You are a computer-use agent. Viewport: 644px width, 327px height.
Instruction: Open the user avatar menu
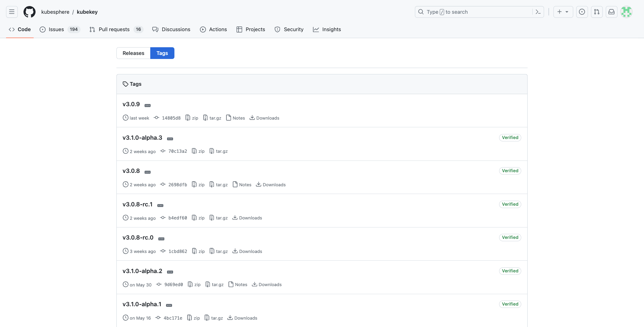tap(626, 12)
